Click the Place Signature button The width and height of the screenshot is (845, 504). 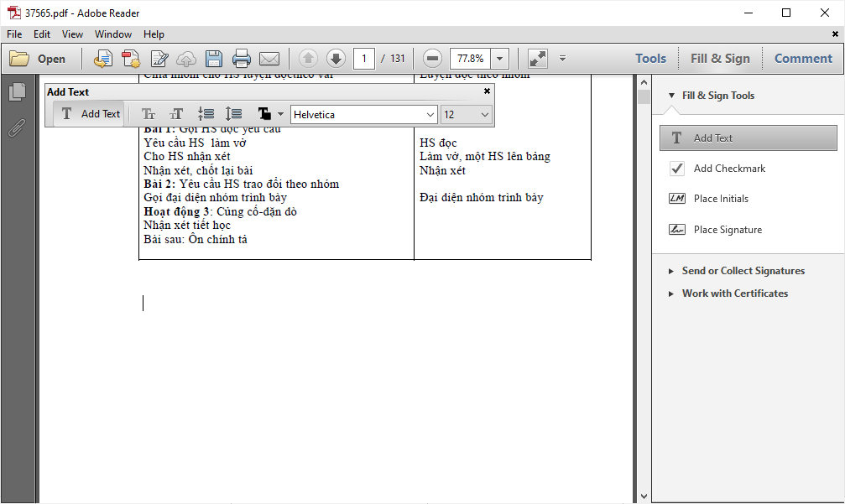tap(727, 230)
